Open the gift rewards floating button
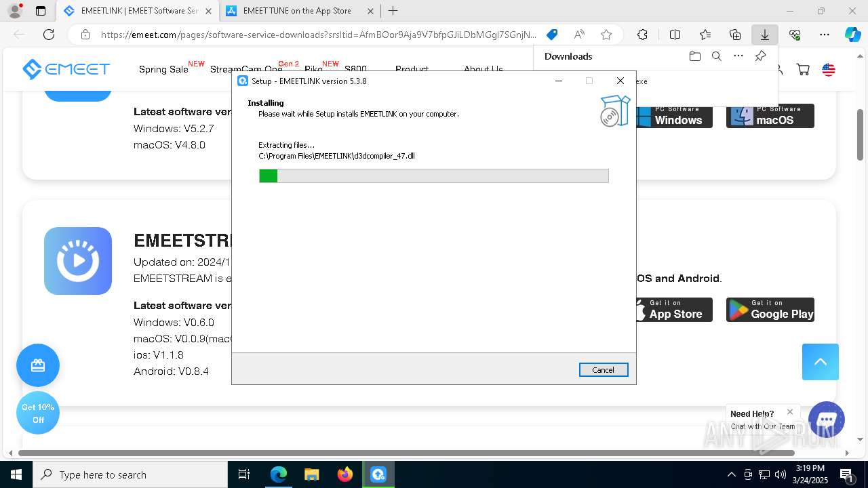 pos(38,366)
